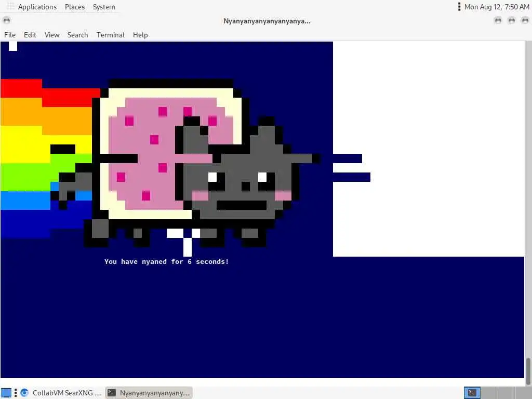The image size is (532, 399).
Task: Open the Applications menu
Action: pyautogui.click(x=37, y=7)
